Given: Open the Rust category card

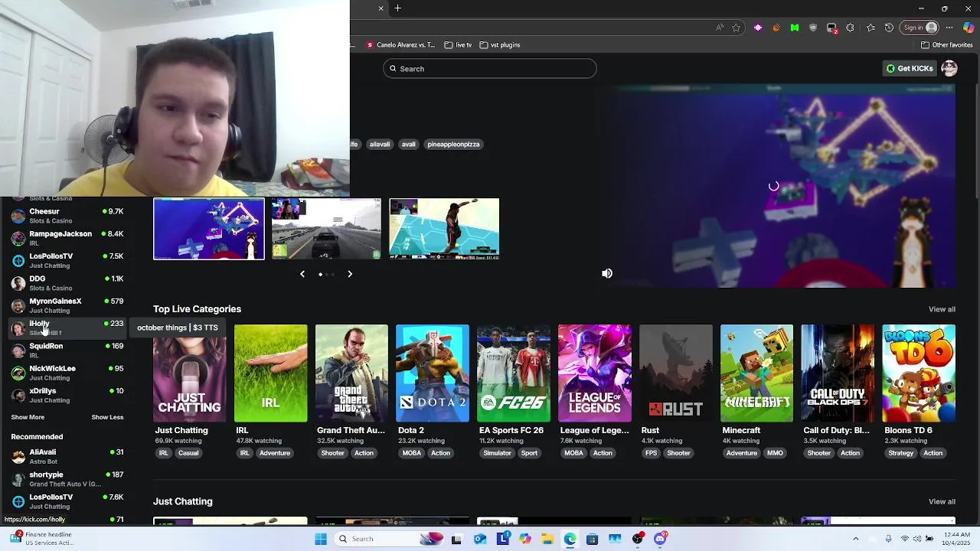Looking at the screenshot, I should click(675, 373).
